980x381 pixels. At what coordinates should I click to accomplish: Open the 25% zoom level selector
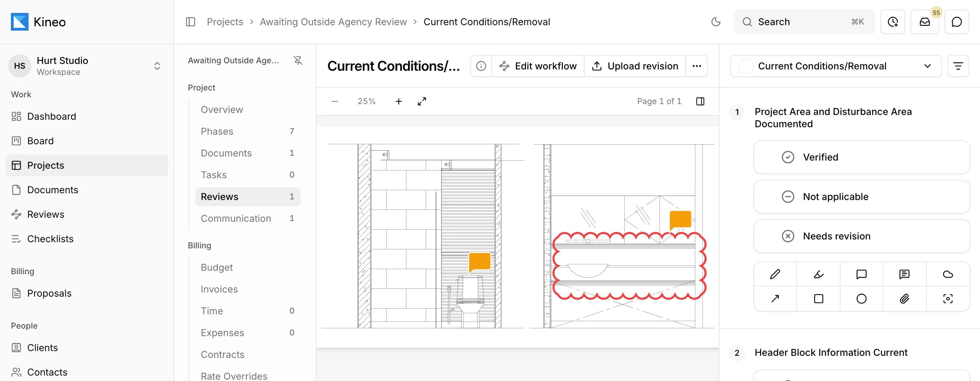coord(366,101)
